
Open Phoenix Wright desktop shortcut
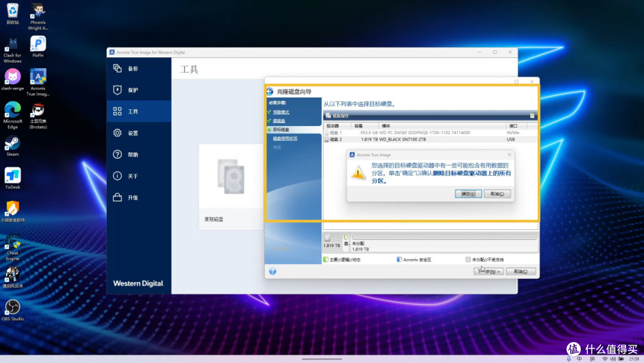pyautogui.click(x=38, y=17)
